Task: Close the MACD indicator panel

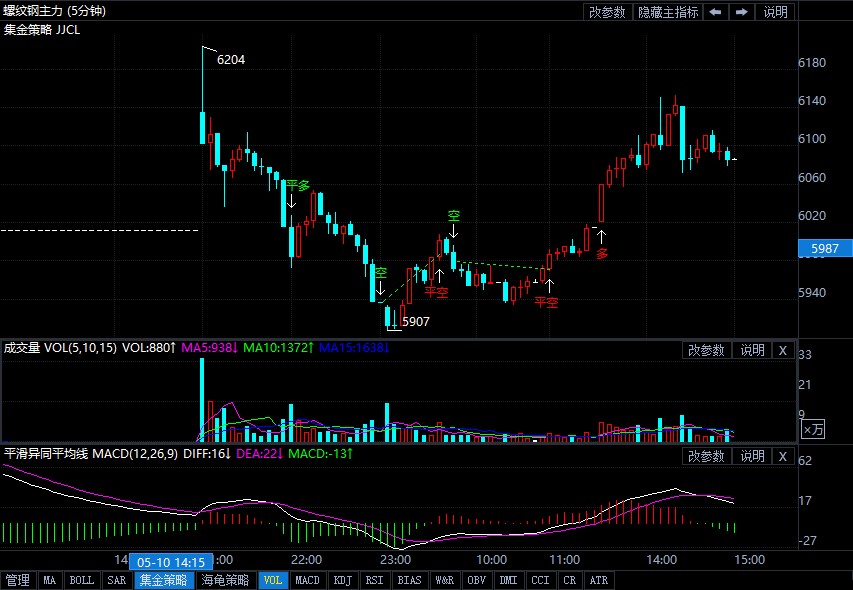Action: pos(783,456)
